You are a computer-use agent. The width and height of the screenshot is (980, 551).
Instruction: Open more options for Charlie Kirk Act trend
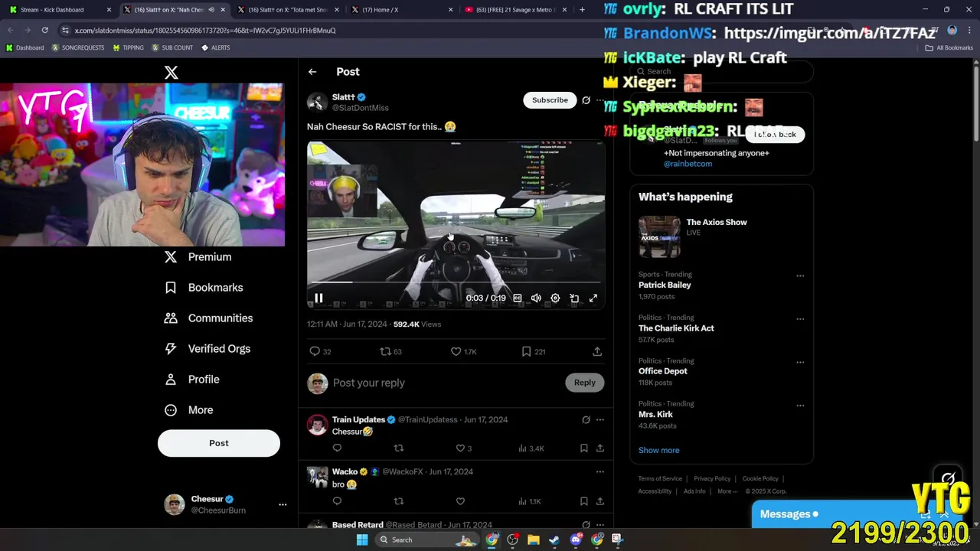(800, 319)
